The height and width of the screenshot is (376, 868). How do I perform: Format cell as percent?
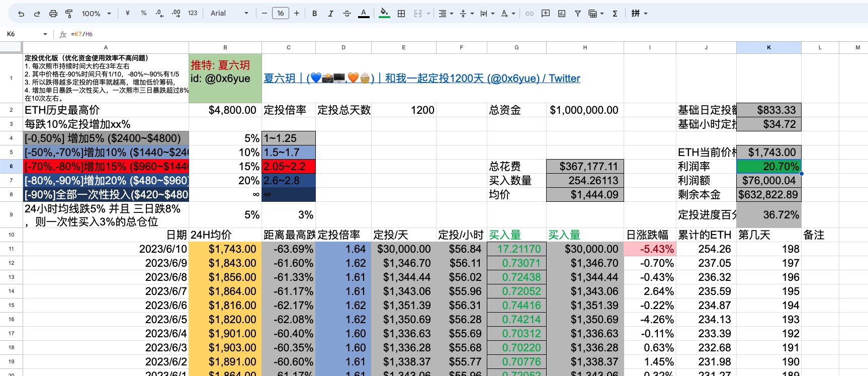point(144,14)
